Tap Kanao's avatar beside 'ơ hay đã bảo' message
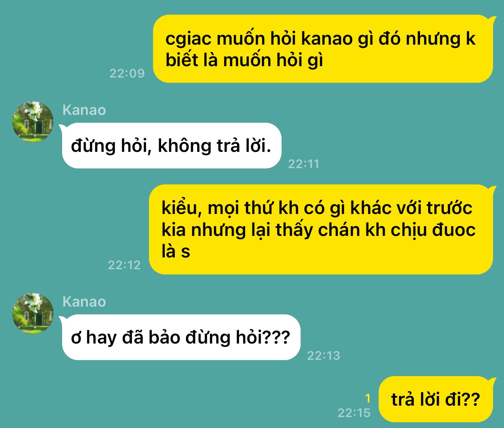504x428 pixels. coord(33,313)
